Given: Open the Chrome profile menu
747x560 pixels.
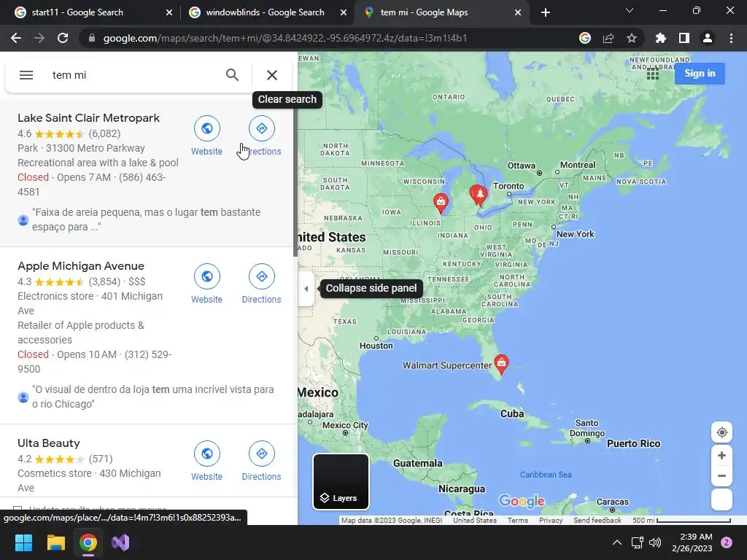Looking at the screenshot, I should click(708, 38).
